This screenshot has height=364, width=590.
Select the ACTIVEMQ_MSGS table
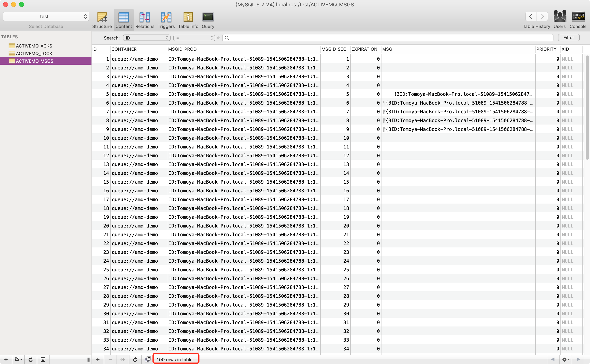coord(46,61)
